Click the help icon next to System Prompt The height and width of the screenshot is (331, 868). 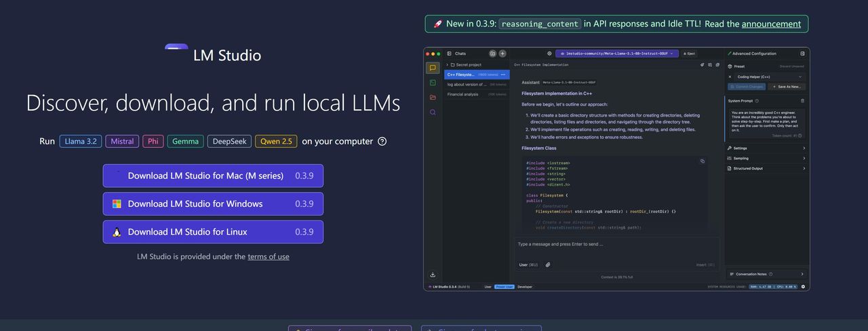point(757,101)
